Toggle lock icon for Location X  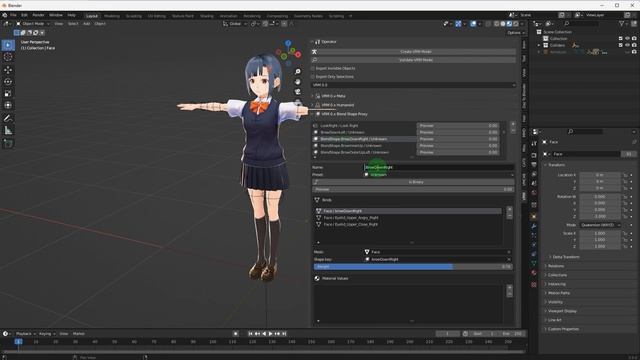coord(625,175)
